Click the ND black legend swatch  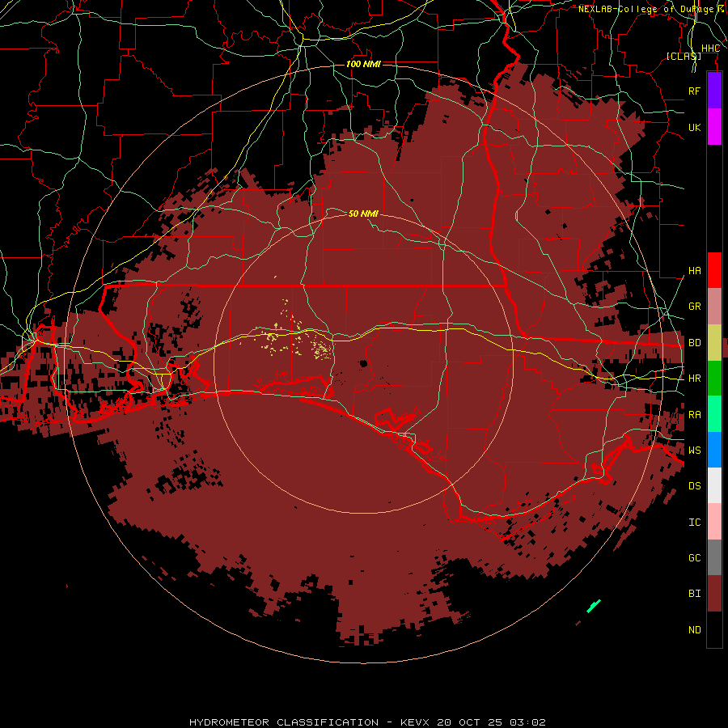(714, 629)
